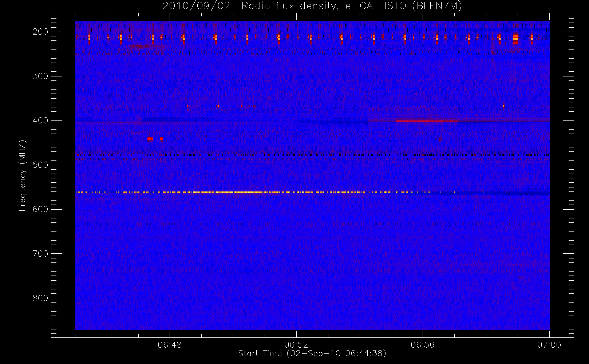Click the two red blobs near 440 MHz

(155, 138)
